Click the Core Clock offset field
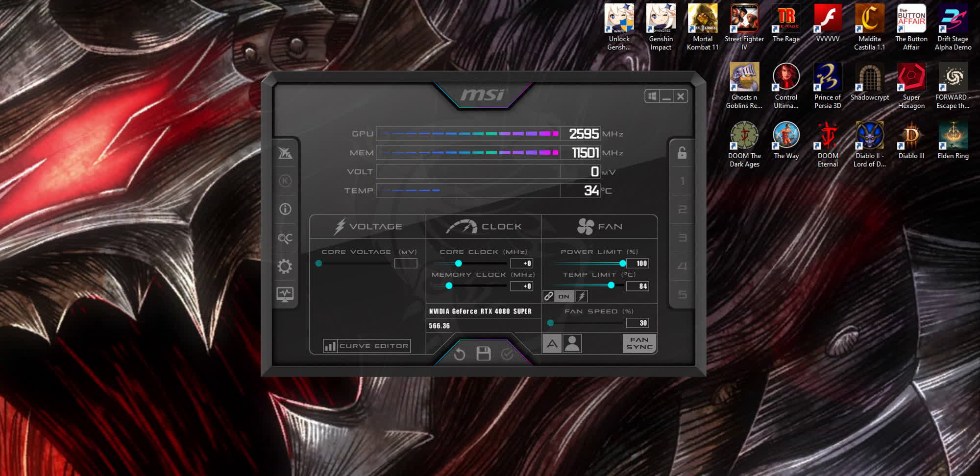980x476 pixels. 521,263
